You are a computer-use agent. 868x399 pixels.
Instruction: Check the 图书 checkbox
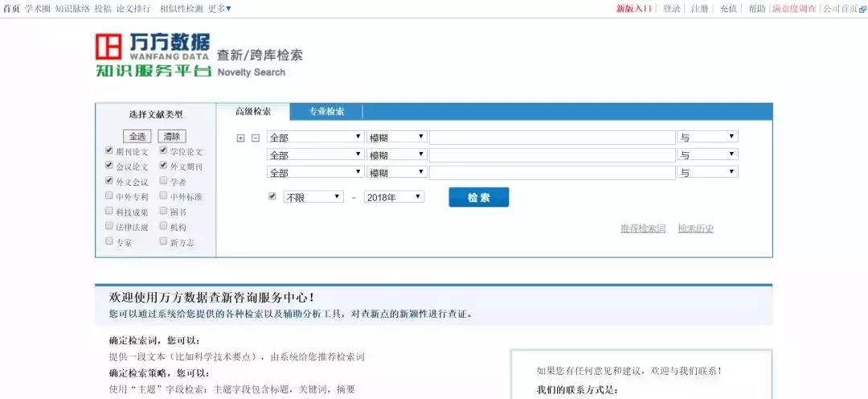point(163,211)
